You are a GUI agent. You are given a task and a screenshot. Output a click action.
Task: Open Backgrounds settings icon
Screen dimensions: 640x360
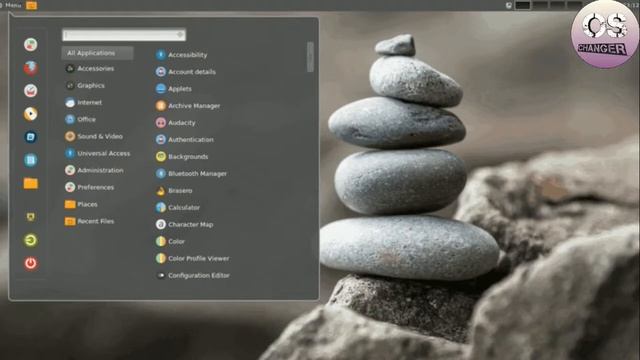161,156
